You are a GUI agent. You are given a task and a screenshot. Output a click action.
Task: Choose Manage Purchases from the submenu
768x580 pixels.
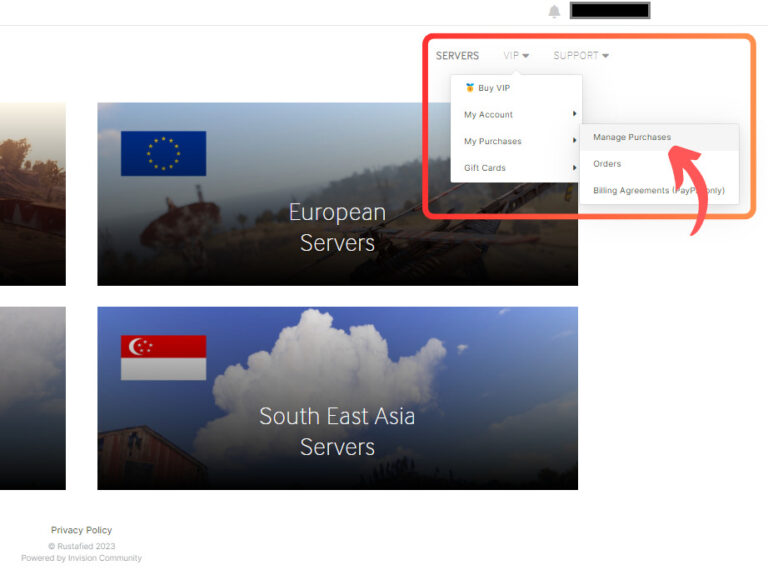click(x=632, y=137)
